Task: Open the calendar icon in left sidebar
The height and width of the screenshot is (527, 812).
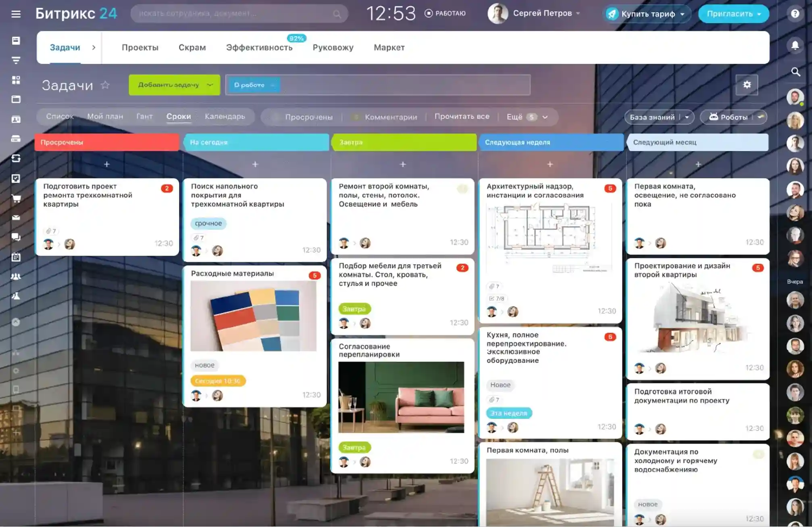Action: pos(16,257)
